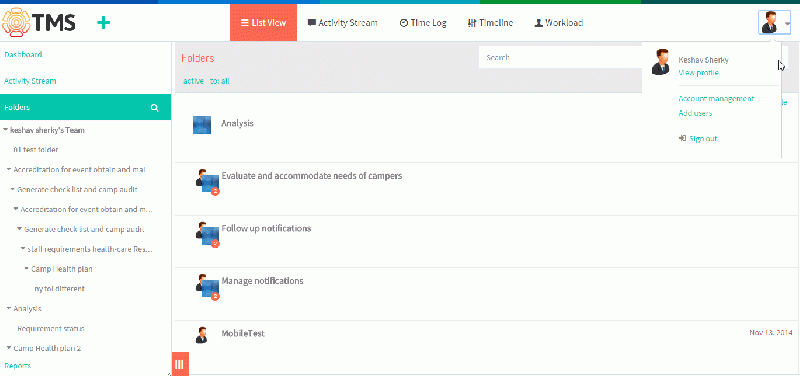Image resolution: width=800 pixels, height=376 pixels.
Task: Switch to the Activity Stream tab
Action: tap(343, 23)
